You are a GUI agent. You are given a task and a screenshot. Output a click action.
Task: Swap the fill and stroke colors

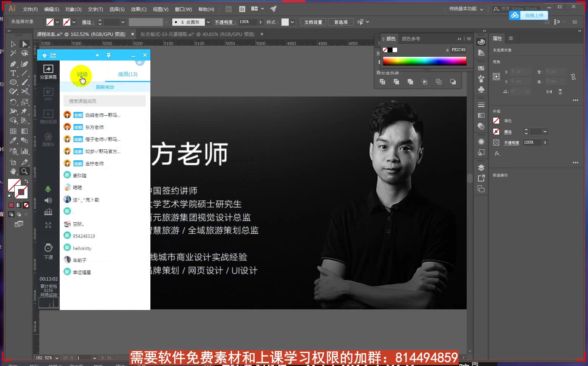(26, 181)
